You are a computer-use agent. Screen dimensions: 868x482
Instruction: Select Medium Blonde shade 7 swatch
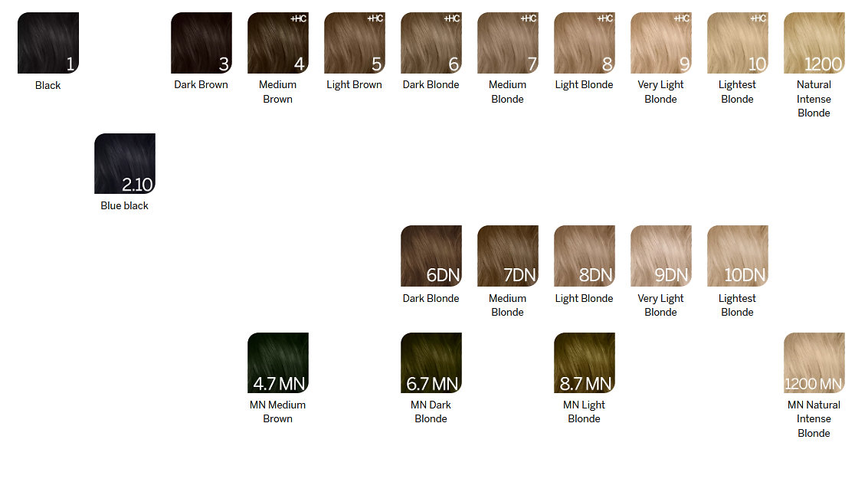[507, 43]
